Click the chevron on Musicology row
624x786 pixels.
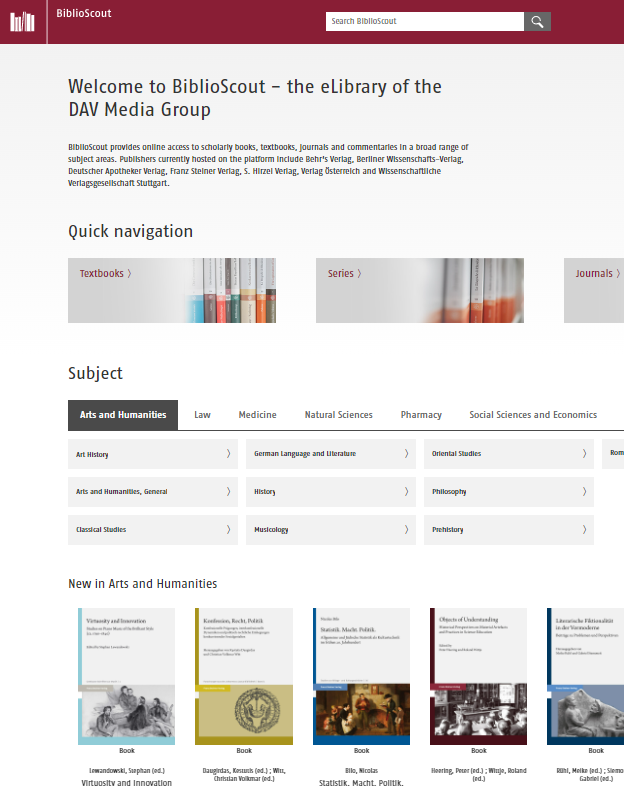(x=406, y=529)
